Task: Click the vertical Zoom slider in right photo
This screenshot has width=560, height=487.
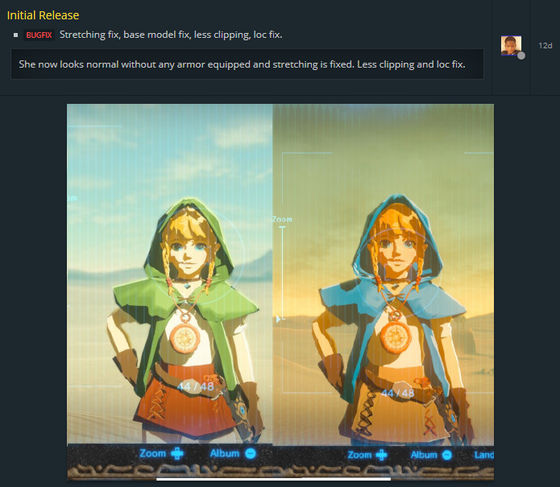Action: [282, 273]
